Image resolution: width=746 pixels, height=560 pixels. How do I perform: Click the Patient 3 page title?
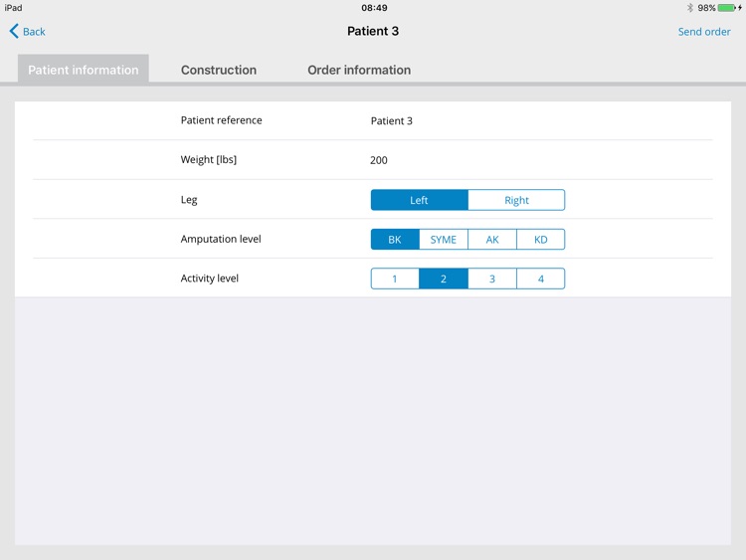point(373,32)
